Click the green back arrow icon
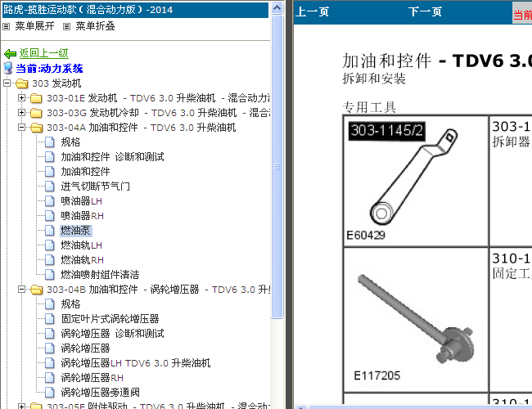This screenshot has height=409, width=532. pyautogui.click(x=10, y=54)
